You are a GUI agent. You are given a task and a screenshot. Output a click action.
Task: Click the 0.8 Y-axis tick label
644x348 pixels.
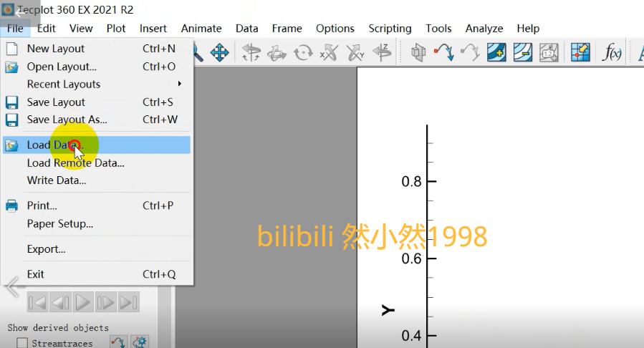(x=411, y=181)
